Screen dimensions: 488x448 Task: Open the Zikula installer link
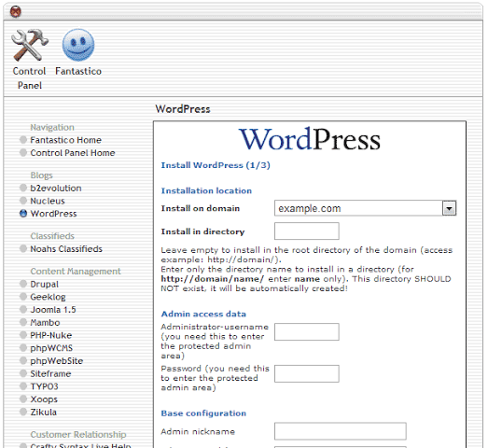pyautogui.click(x=43, y=412)
